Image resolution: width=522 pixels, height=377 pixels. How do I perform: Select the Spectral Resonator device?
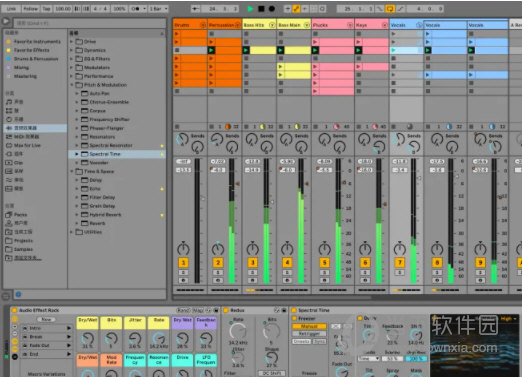[x=111, y=145]
